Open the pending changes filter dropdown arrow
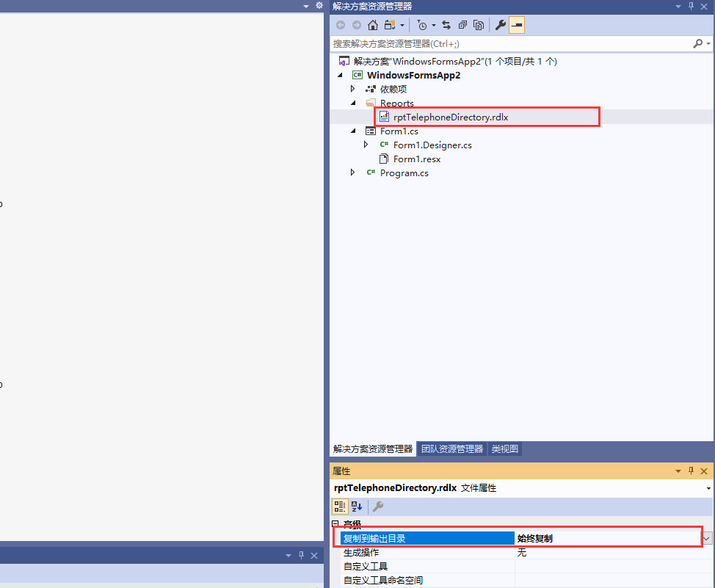715x588 pixels. [434, 26]
